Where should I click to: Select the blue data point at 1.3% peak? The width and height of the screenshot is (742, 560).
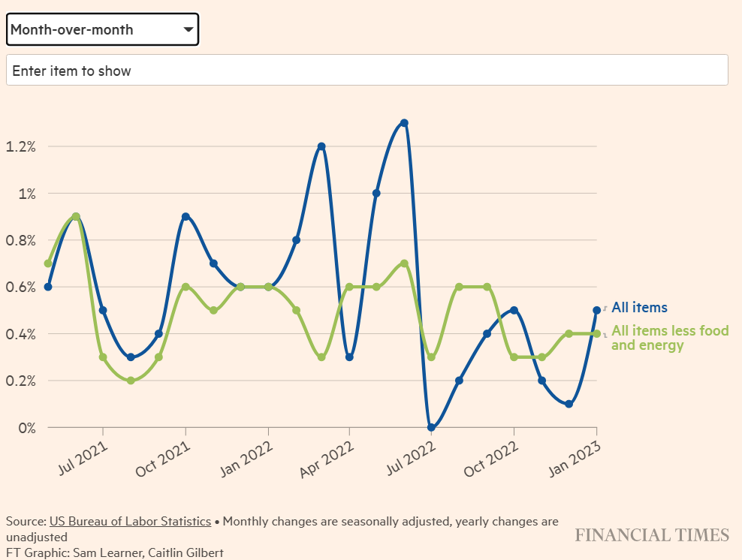click(x=404, y=122)
